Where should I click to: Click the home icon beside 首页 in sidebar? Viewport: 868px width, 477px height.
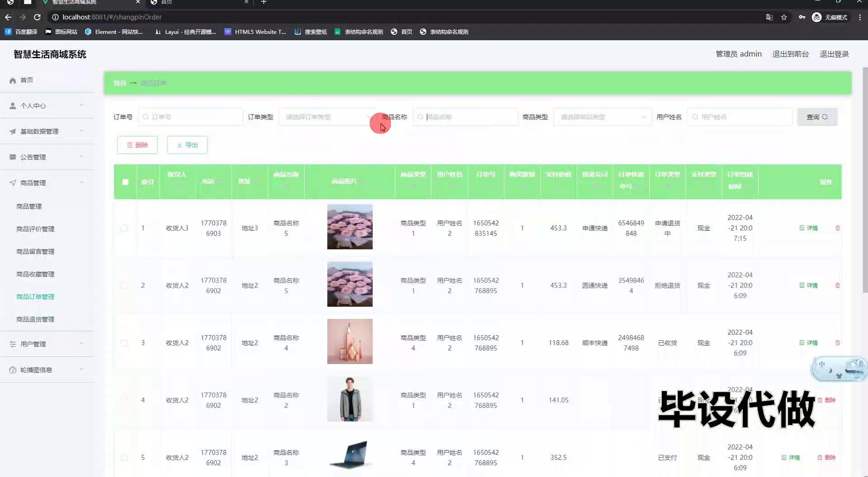[x=13, y=80]
